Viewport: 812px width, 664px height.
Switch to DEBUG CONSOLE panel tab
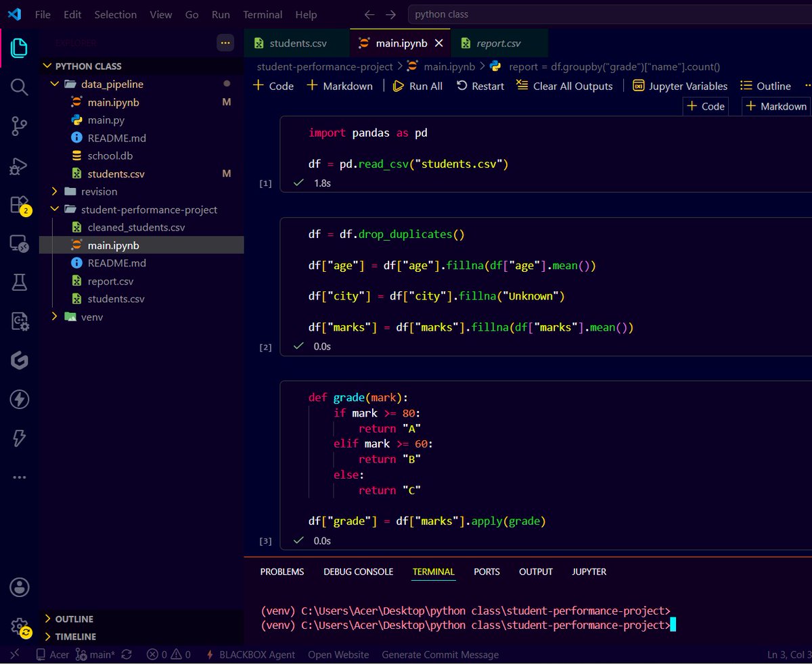(x=358, y=571)
